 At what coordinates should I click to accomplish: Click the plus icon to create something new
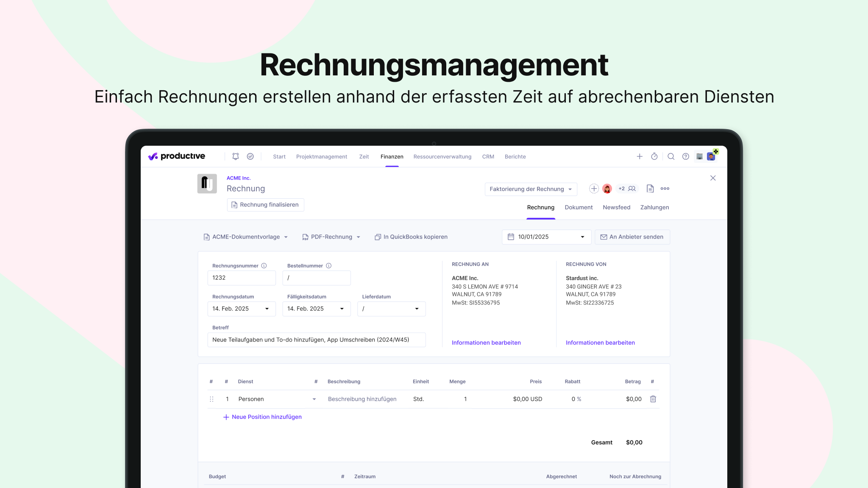[640, 156]
